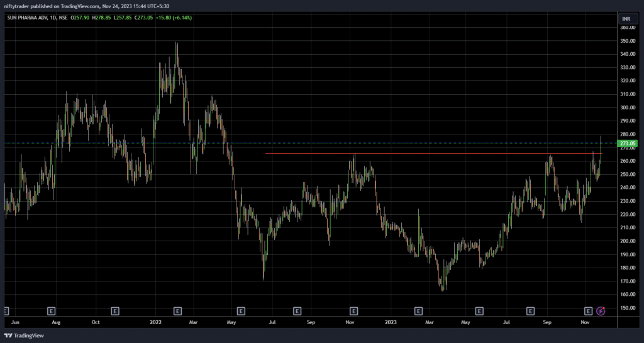Viewport: 644px width, 343px height.
Task: Click the earnings E marker after the 2023 label
Action: point(418,312)
